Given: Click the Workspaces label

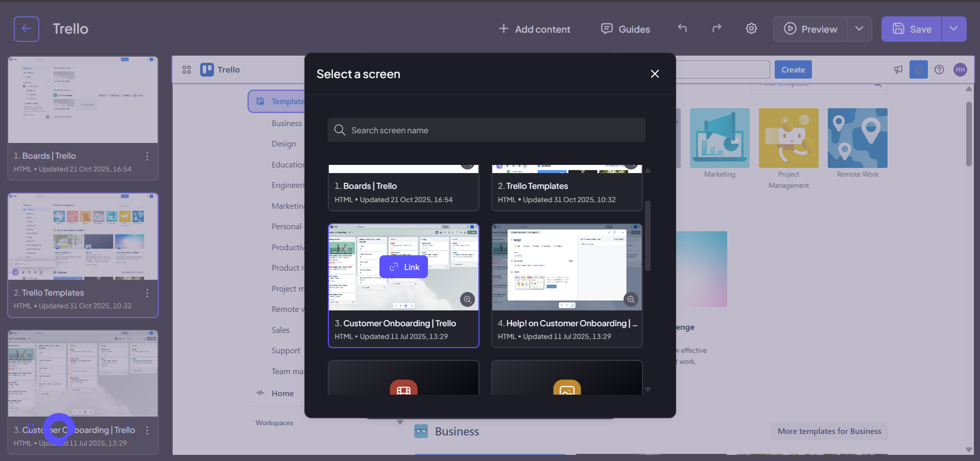Looking at the screenshot, I should pyautogui.click(x=274, y=423).
